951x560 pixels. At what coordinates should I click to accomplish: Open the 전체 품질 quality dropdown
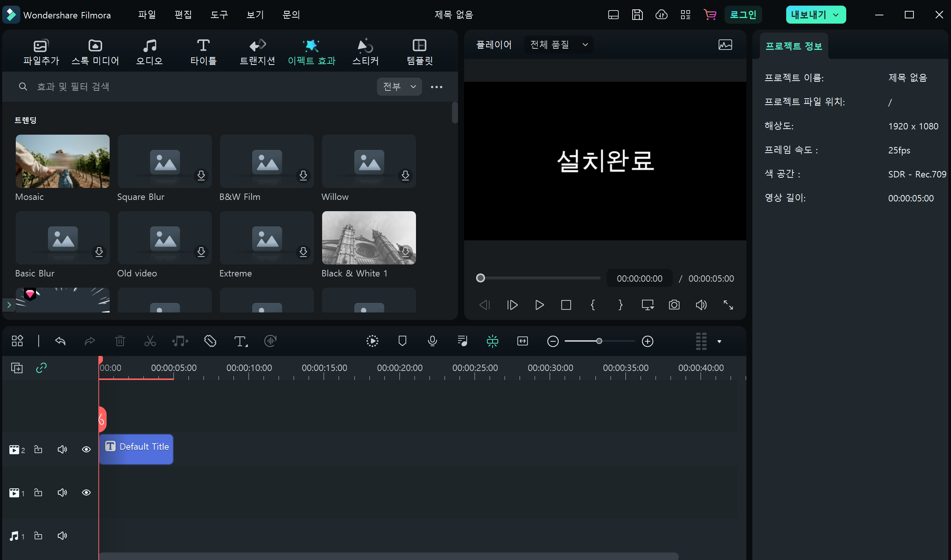pos(559,45)
